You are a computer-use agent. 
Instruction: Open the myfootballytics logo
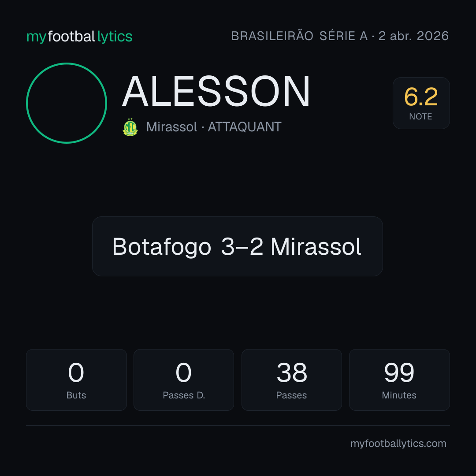(79, 37)
